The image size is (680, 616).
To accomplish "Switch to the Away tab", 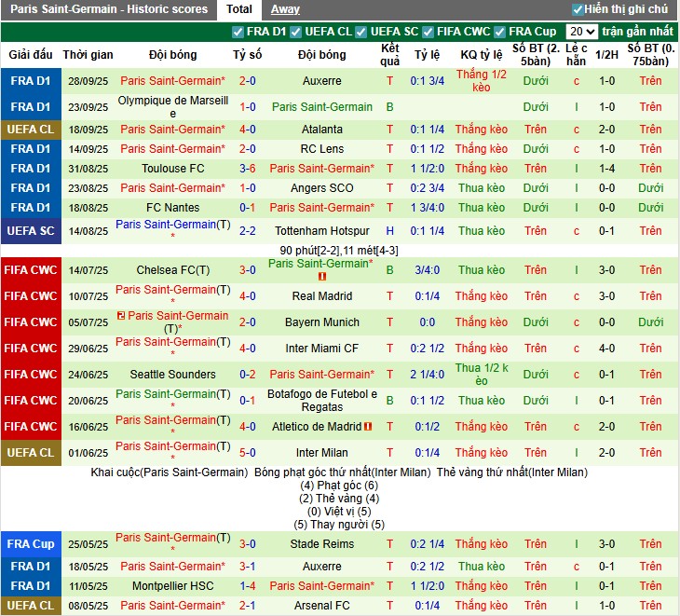I will point(285,9).
